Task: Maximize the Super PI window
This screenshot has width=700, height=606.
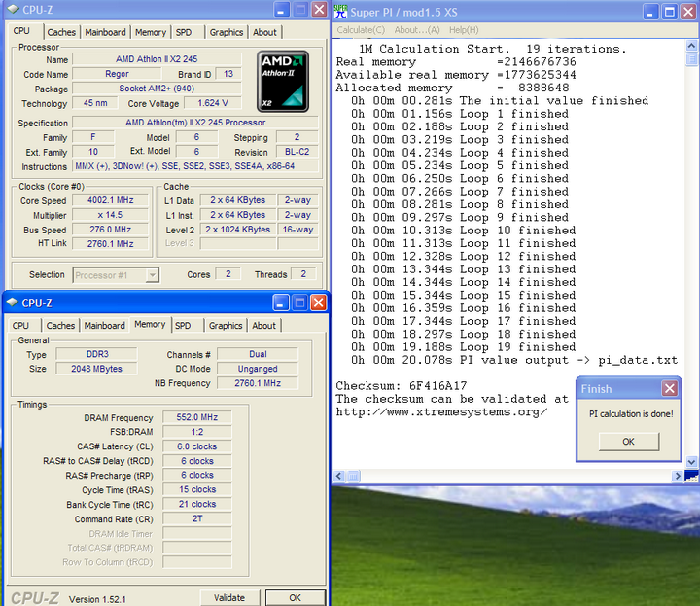Action: click(670, 12)
